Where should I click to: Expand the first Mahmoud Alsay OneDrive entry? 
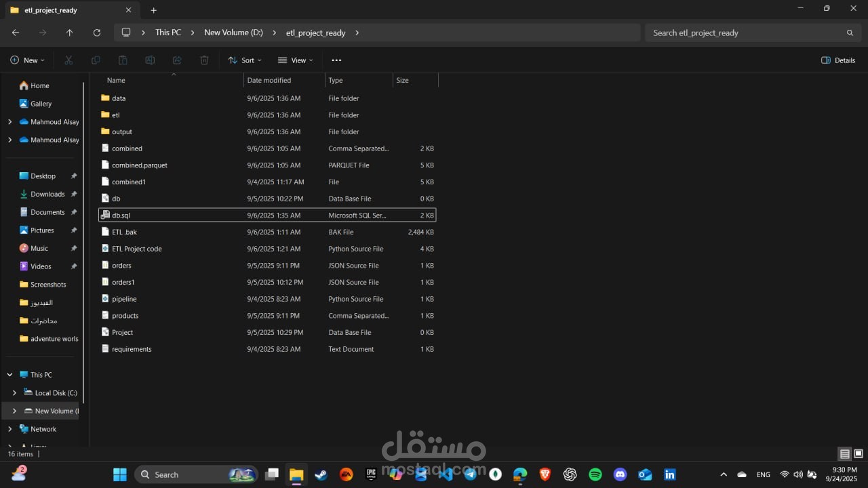[9, 122]
